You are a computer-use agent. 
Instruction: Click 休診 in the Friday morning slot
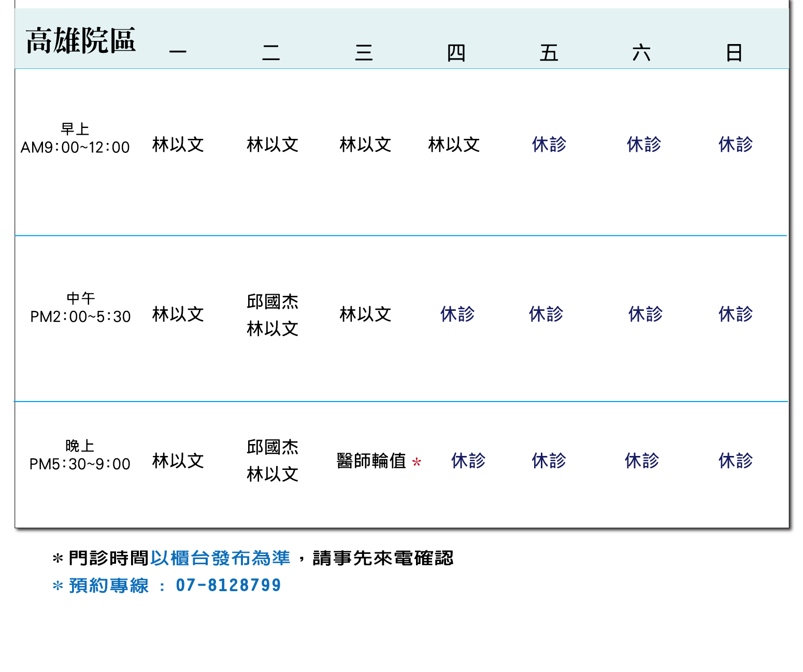tap(549, 145)
